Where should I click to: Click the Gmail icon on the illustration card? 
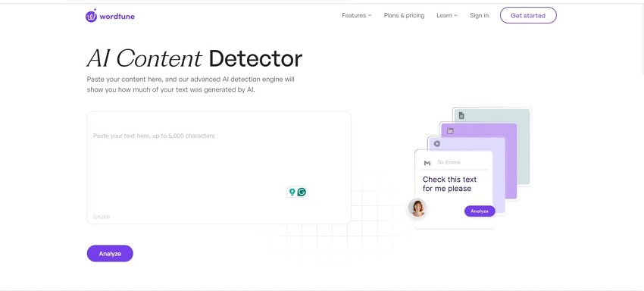(x=427, y=163)
